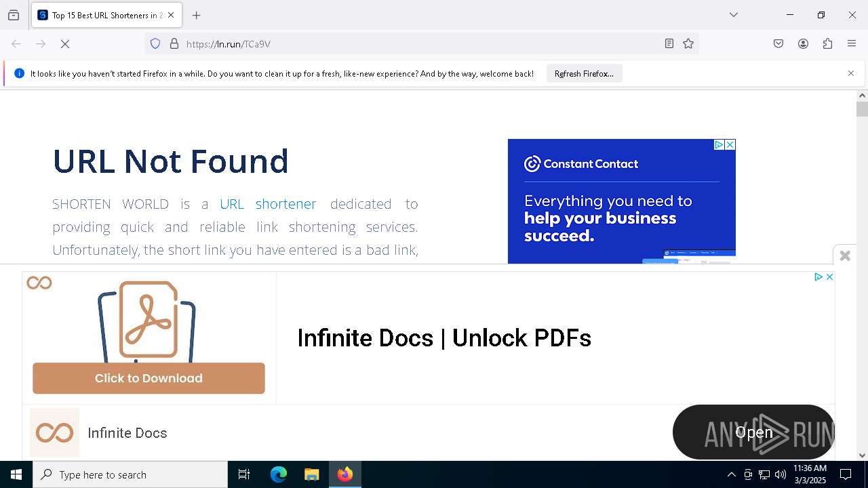Toggle reader view icon
868x488 pixels.
(669, 44)
